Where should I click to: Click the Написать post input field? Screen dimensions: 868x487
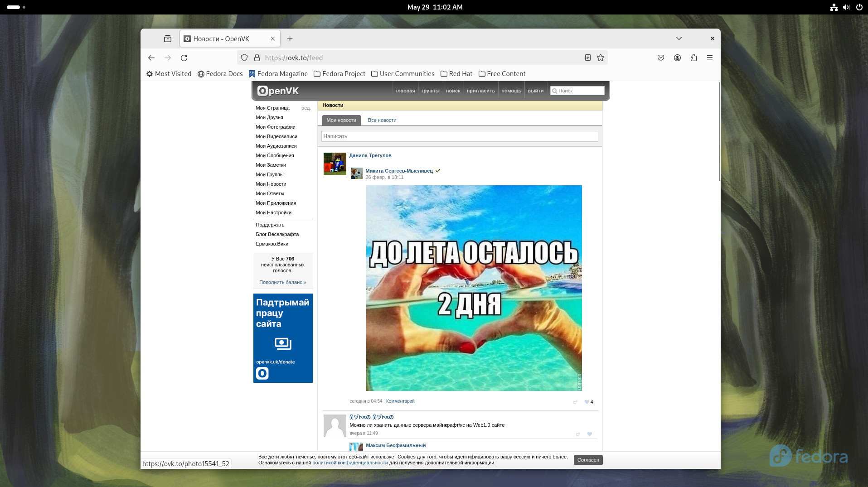tap(459, 136)
